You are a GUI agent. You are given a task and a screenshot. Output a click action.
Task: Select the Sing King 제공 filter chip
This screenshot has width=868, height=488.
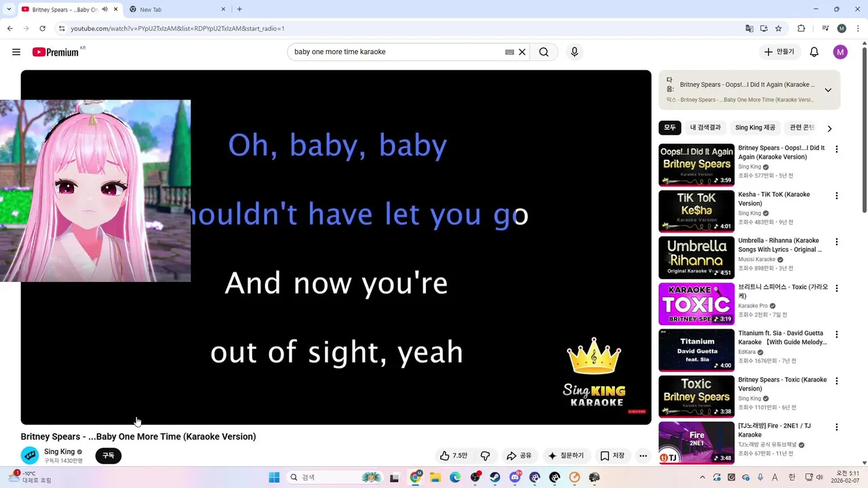click(755, 127)
